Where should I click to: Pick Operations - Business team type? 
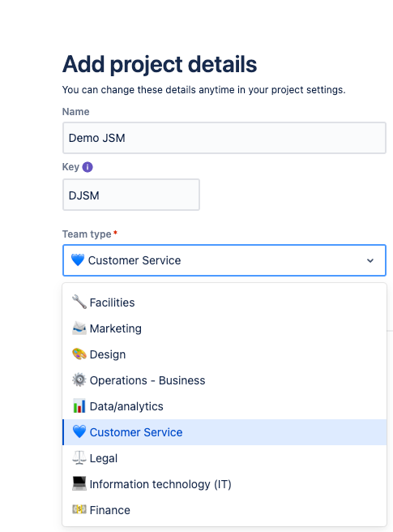coord(224,380)
